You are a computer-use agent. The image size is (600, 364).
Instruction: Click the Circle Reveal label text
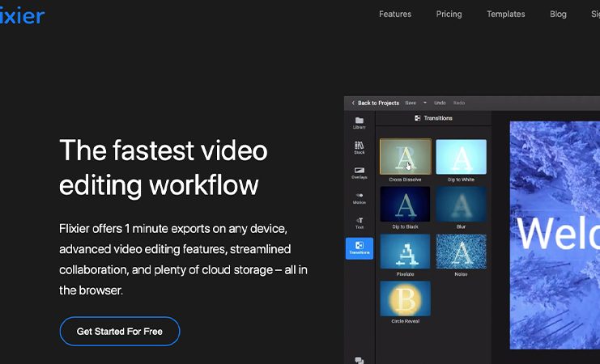(x=405, y=321)
